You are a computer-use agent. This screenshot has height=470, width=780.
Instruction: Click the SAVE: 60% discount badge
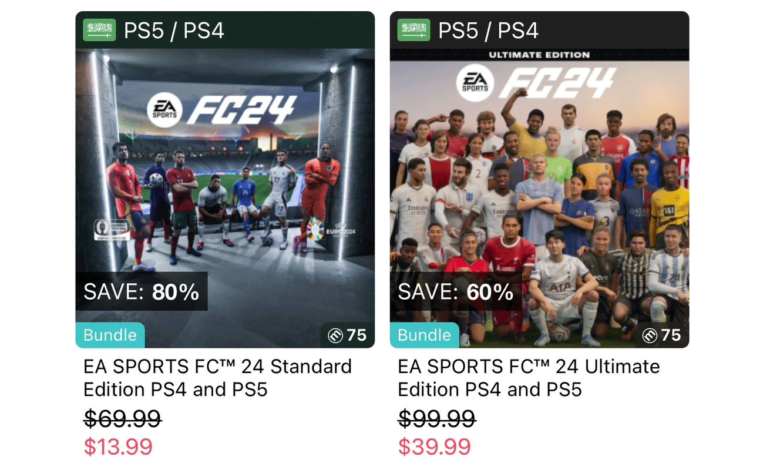pyautogui.click(x=456, y=292)
